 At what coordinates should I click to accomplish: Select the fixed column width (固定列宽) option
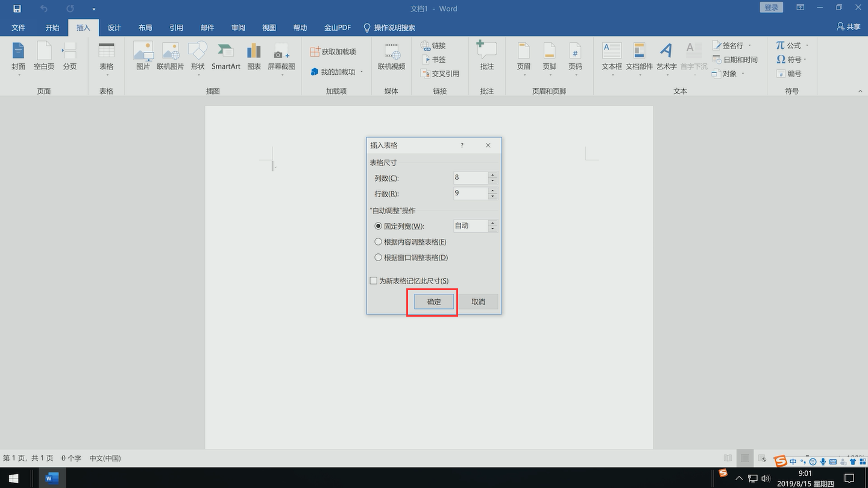tap(400, 226)
